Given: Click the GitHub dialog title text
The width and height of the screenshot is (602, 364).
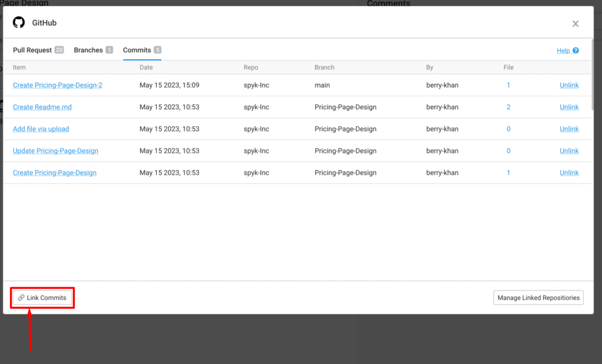Looking at the screenshot, I should coord(44,23).
